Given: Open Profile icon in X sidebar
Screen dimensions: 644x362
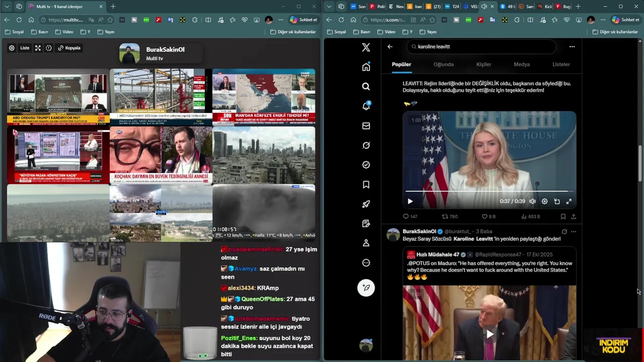Looking at the screenshot, I should [366, 243].
